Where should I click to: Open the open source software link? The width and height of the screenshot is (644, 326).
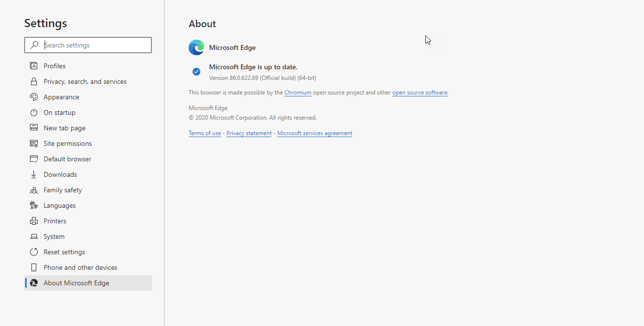click(420, 93)
